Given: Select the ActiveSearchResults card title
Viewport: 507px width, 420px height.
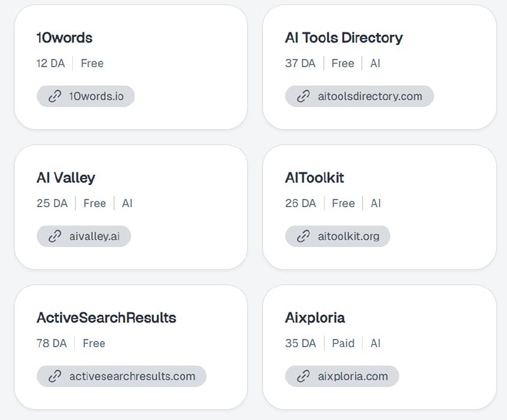Looking at the screenshot, I should pos(106,317).
